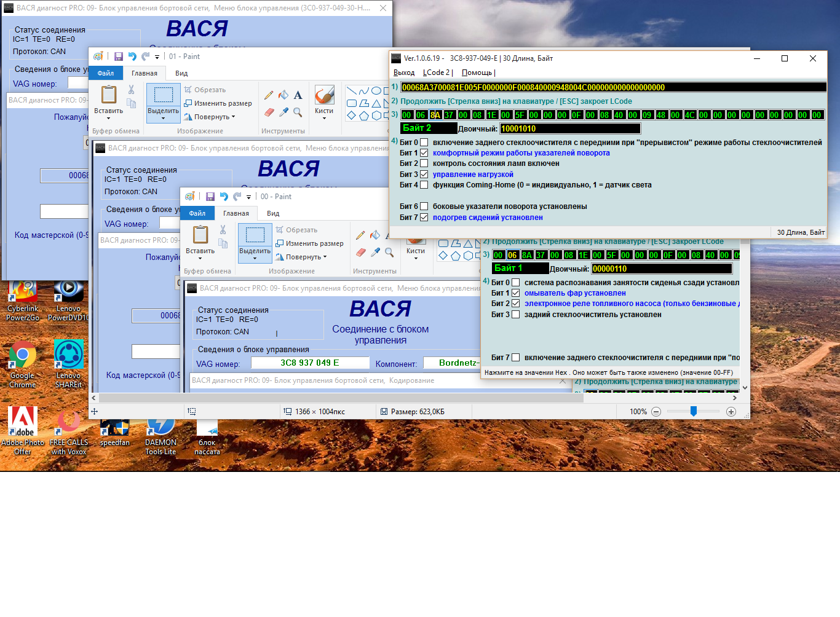Image resolution: width=840 pixels, height=617 pixels.
Task: Activate the Color picker eyedropper in 01 - Paint
Action: click(283, 112)
